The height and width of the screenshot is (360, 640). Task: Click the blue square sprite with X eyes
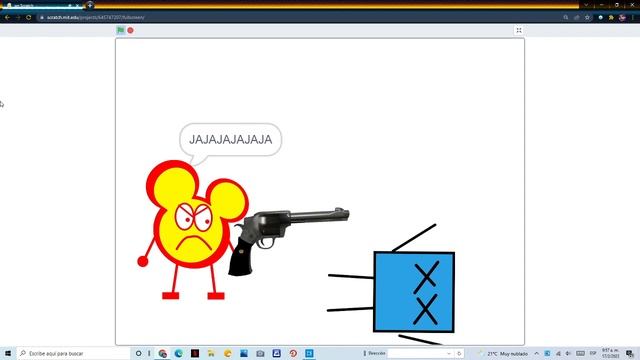coord(413,291)
